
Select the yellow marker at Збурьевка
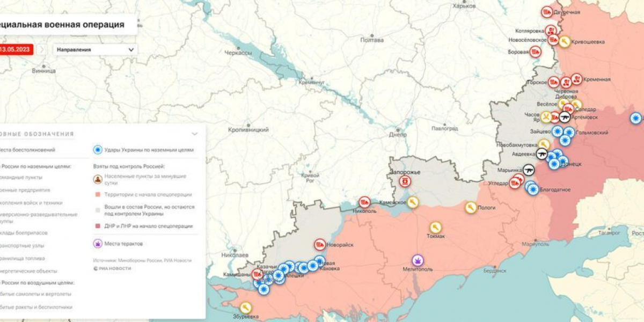click(246, 308)
